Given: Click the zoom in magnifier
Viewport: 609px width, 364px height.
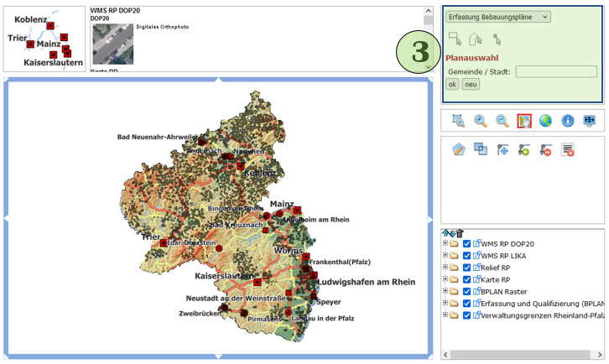Looking at the screenshot, I should 481,121.
